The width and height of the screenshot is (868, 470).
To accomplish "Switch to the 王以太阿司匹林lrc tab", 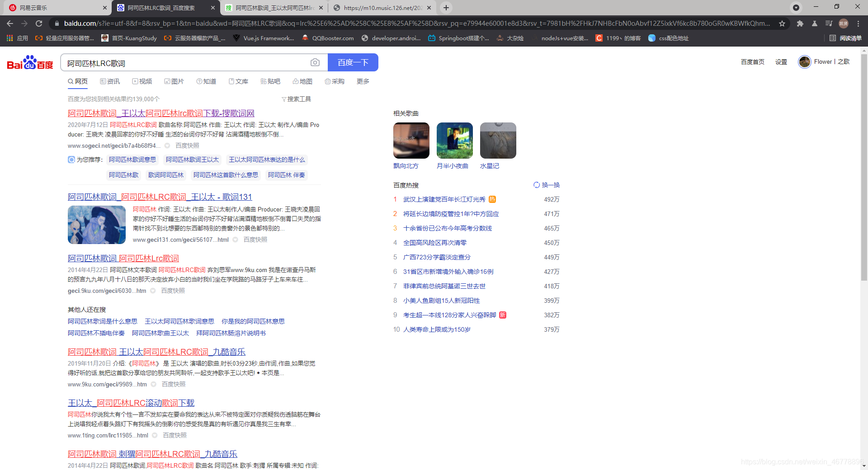I will [274, 8].
